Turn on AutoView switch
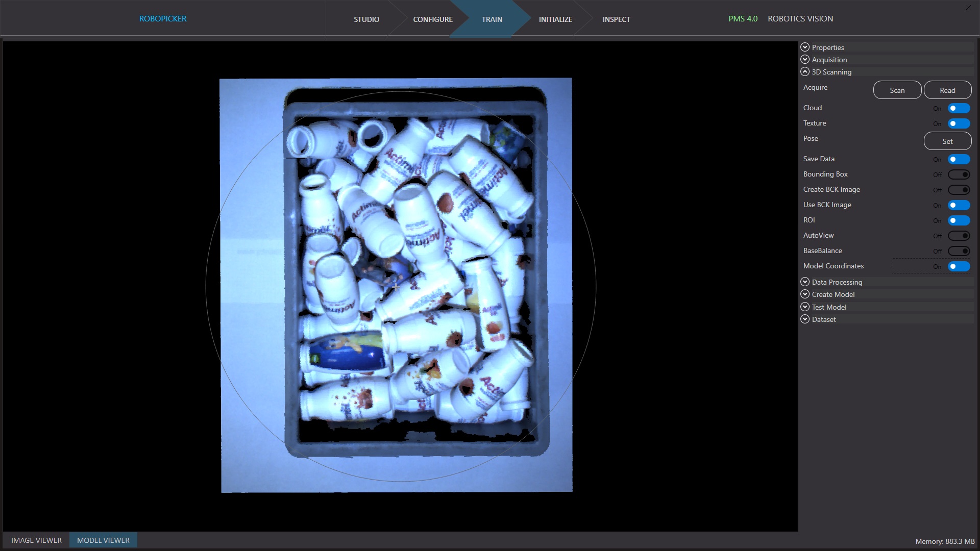 (x=958, y=236)
